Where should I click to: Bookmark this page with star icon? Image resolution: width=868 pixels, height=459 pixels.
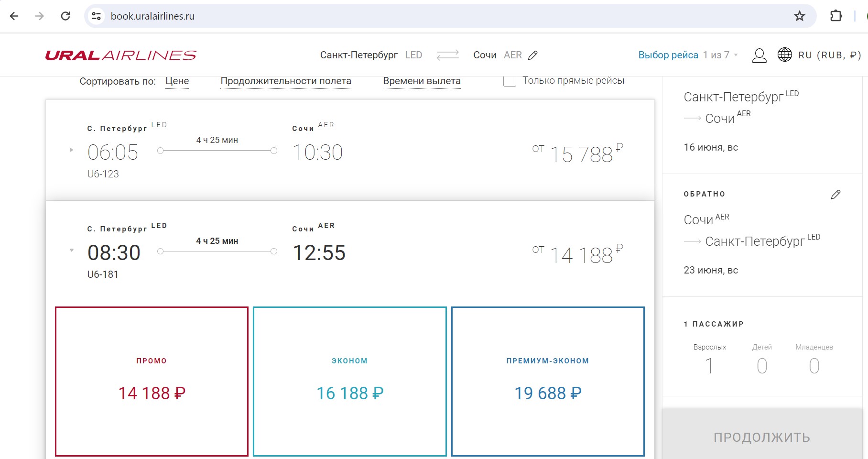800,16
